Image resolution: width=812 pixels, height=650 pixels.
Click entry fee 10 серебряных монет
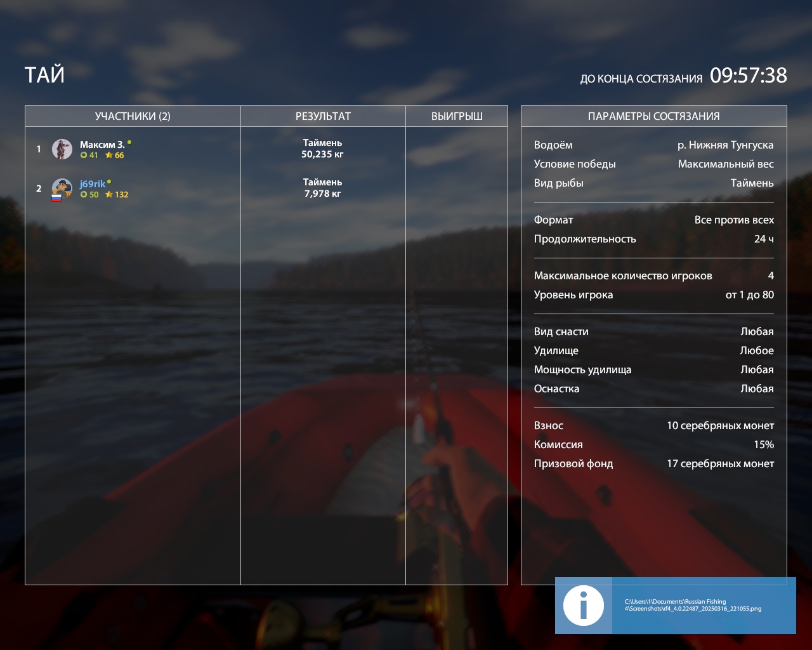(x=720, y=425)
